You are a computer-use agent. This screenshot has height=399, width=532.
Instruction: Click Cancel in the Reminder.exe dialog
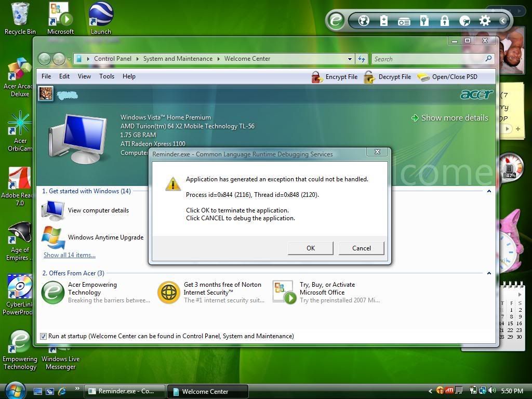pyautogui.click(x=361, y=248)
